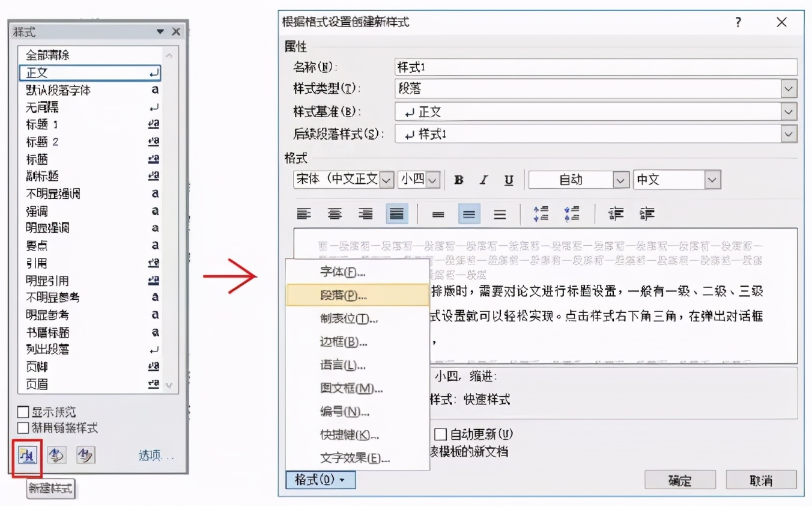Select the 正文 style
Screen dimensions: 812x506
click(x=90, y=73)
